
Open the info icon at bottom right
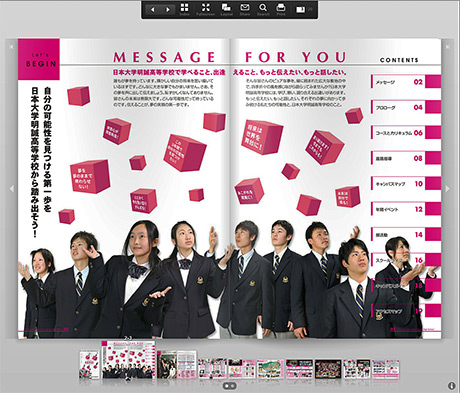tap(452, 386)
